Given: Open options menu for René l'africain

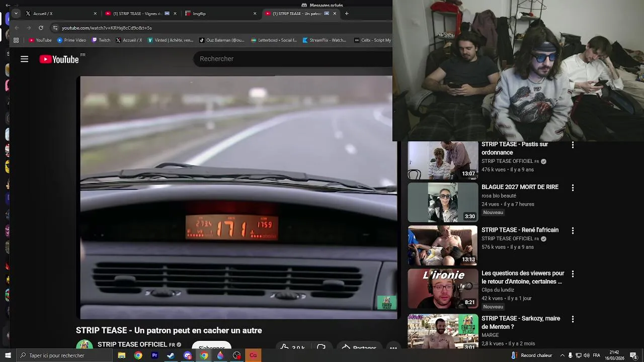Looking at the screenshot, I should (x=573, y=230).
